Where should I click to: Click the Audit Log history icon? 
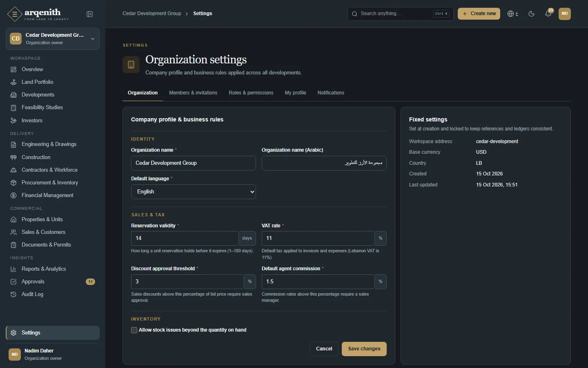tap(13, 294)
